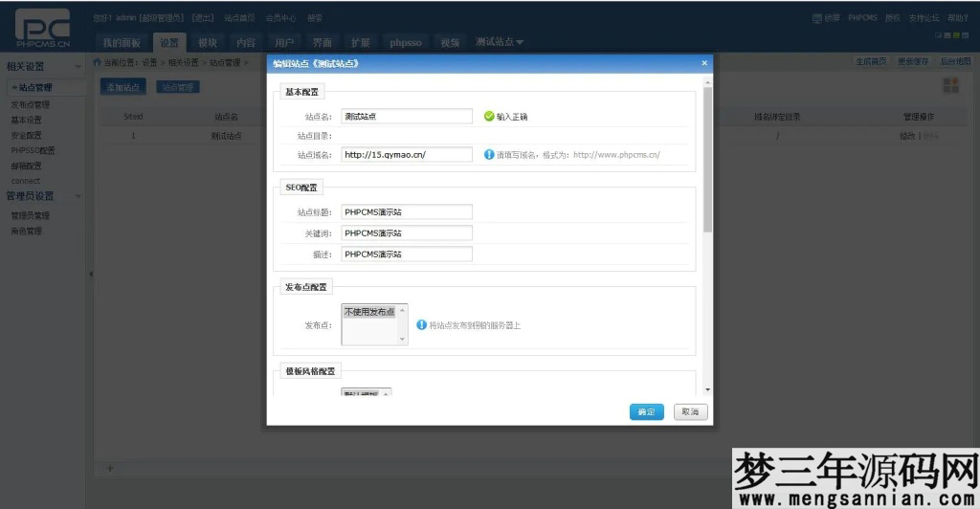980x509 pixels.
Task: Open the 模块 top tab
Action: pyautogui.click(x=207, y=42)
